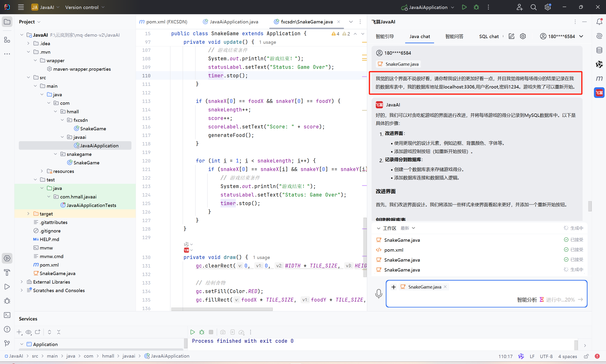This screenshot has width=606, height=364.
Task: Click the green Run JavaAiApplication button
Action: (464, 7)
